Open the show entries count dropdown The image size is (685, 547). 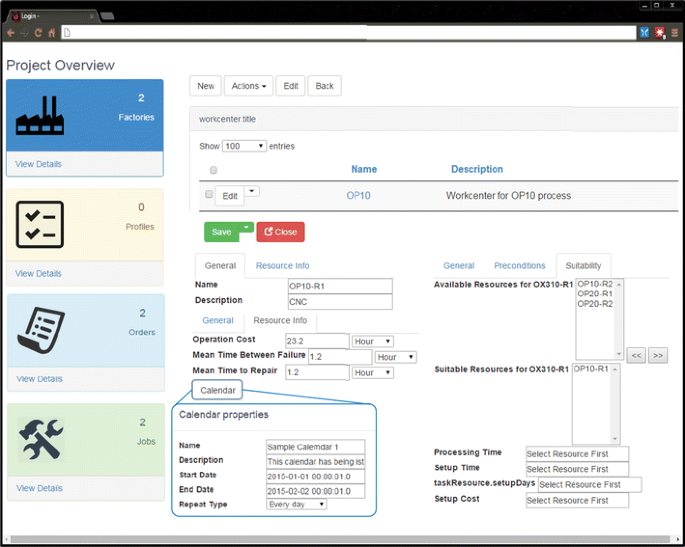pos(244,146)
